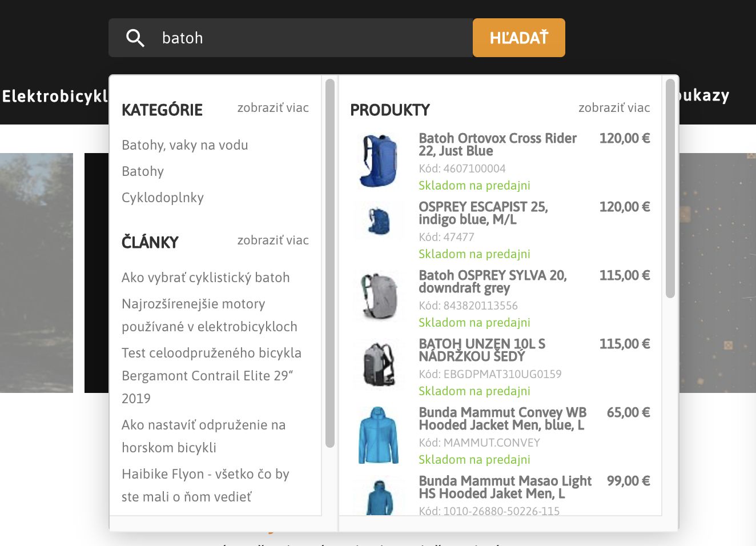
Task: Open the OSPREY ESCAPIST 25 backpack image
Action: click(x=378, y=222)
